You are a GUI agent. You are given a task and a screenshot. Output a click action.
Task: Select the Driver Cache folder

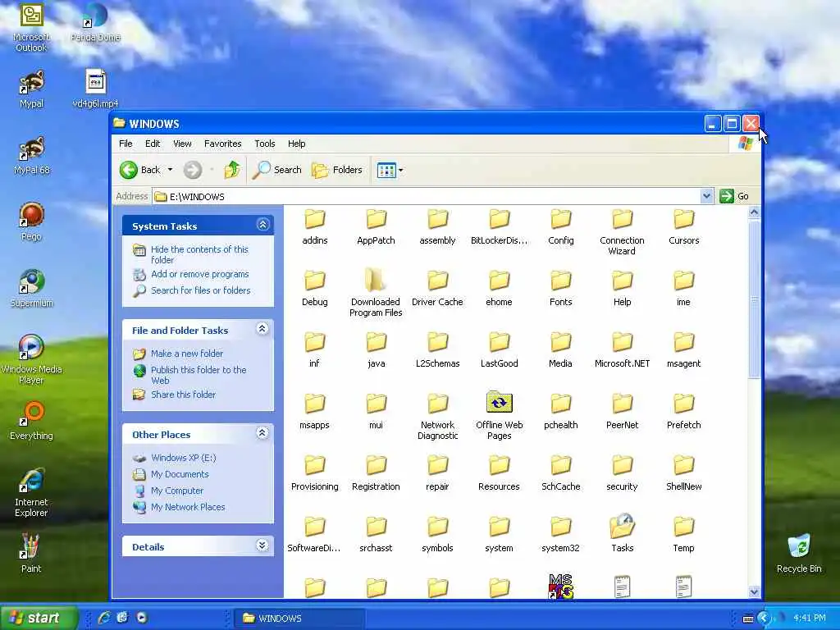tap(438, 288)
